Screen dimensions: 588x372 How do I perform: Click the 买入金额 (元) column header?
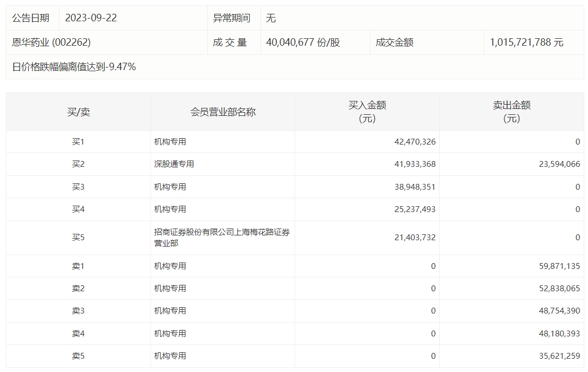coord(367,112)
